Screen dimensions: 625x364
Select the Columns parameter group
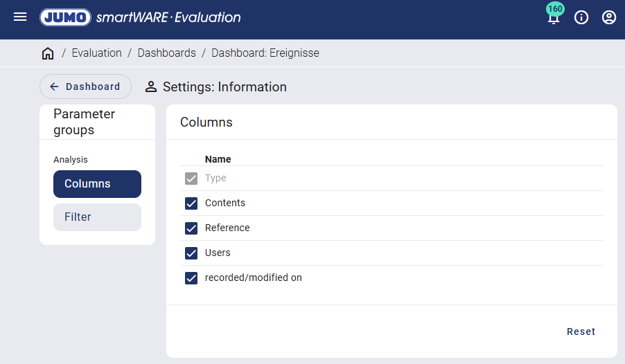click(97, 184)
